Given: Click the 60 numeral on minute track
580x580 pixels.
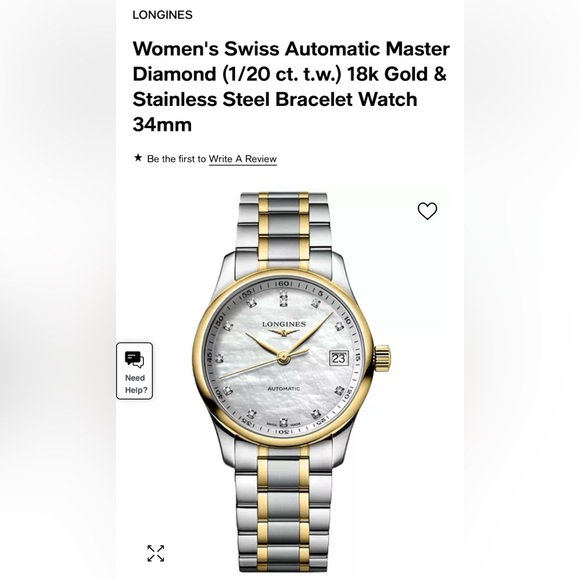Looking at the screenshot, I should click(x=283, y=283).
